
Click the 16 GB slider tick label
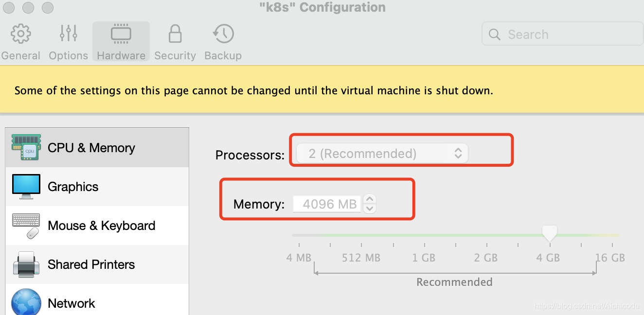(610, 258)
